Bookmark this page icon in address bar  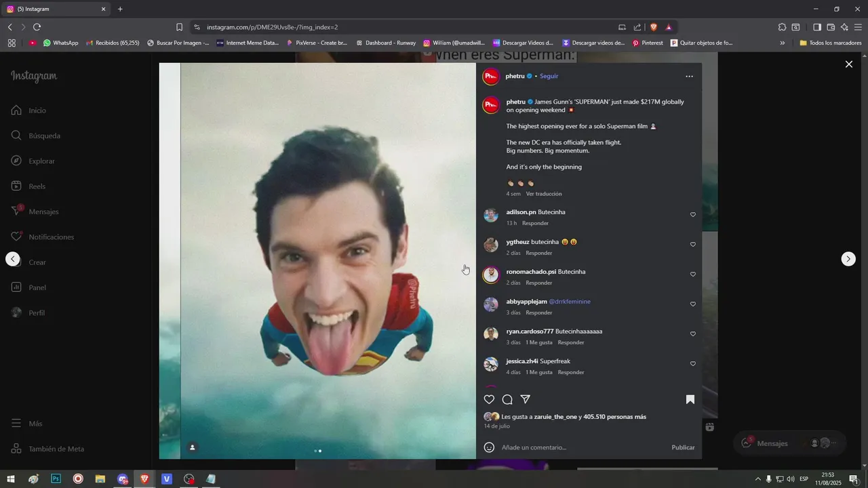click(x=179, y=27)
